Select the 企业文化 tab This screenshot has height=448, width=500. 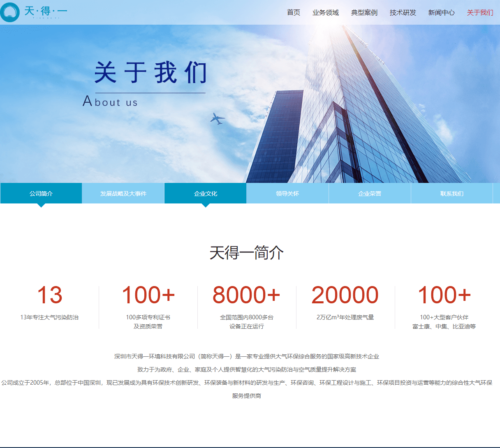205,193
